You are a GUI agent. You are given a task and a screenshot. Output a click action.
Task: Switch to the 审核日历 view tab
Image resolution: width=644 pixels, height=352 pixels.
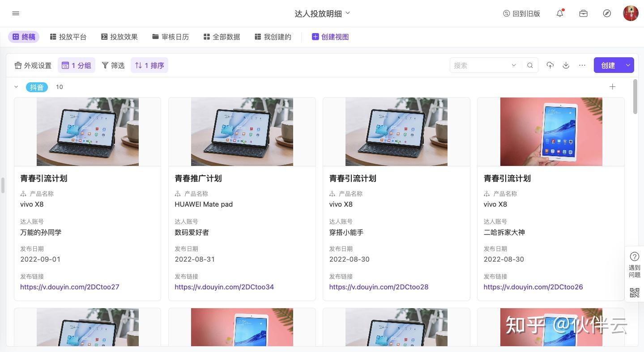click(x=171, y=37)
